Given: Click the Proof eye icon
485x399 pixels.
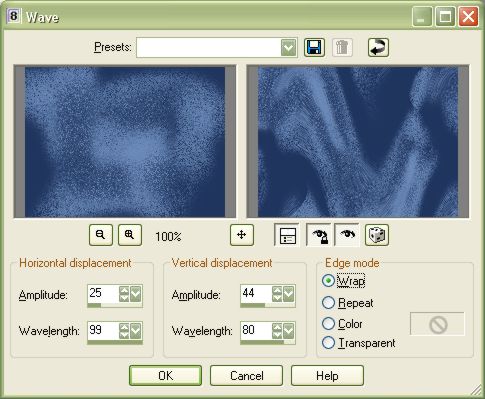Looking at the screenshot, I should [x=347, y=235].
